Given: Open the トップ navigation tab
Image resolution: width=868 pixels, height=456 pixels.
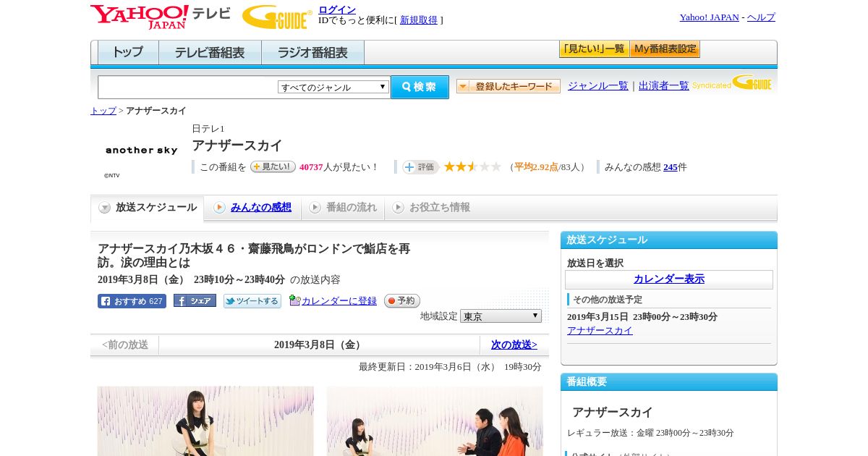Looking at the screenshot, I should click(x=128, y=53).
